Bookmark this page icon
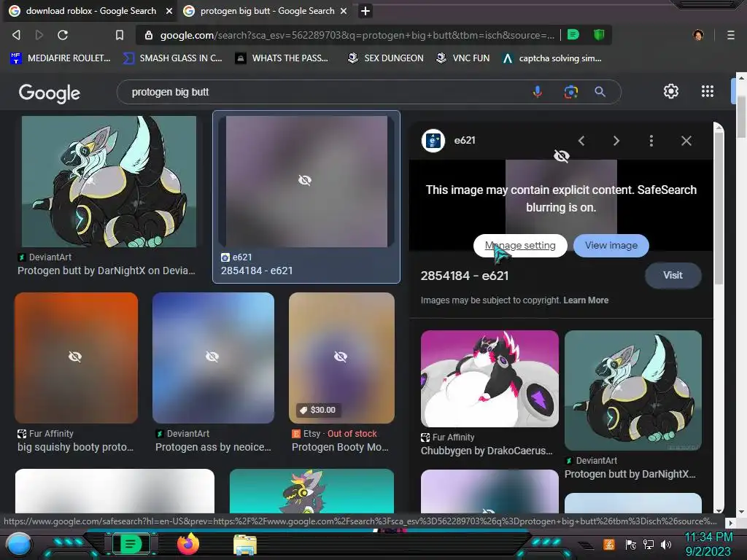The width and height of the screenshot is (747, 560). pyautogui.click(x=120, y=35)
